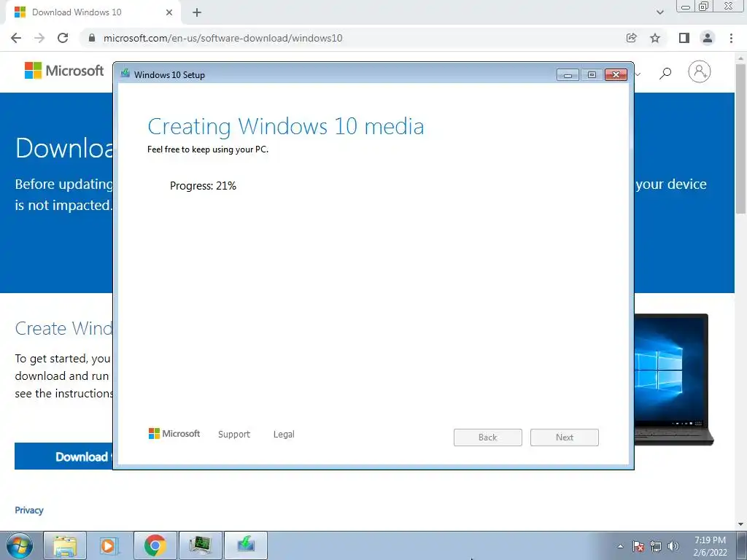Click the Privacy link on the webpage
This screenshot has width=747, height=560.
pyautogui.click(x=29, y=510)
